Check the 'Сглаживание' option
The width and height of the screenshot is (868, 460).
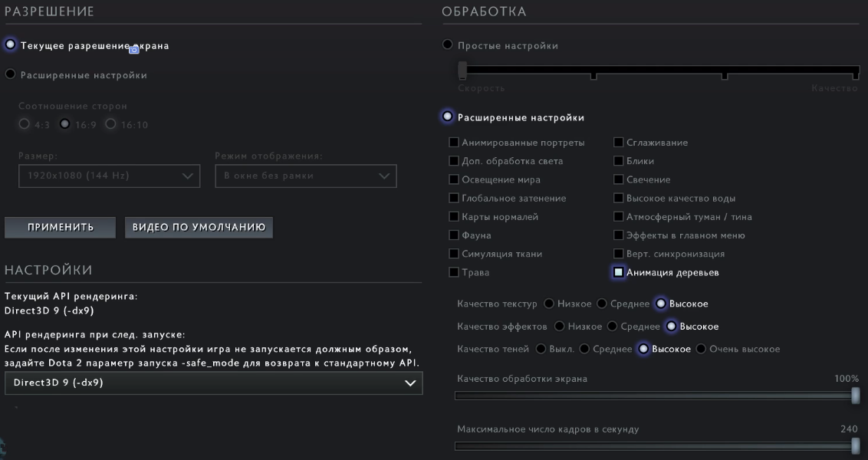pos(619,143)
